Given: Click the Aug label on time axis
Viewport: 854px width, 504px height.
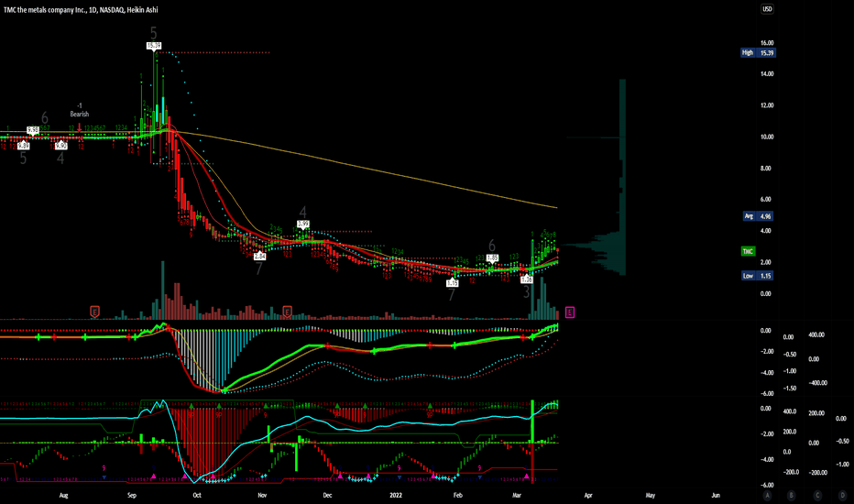Looking at the screenshot, I should [64, 495].
